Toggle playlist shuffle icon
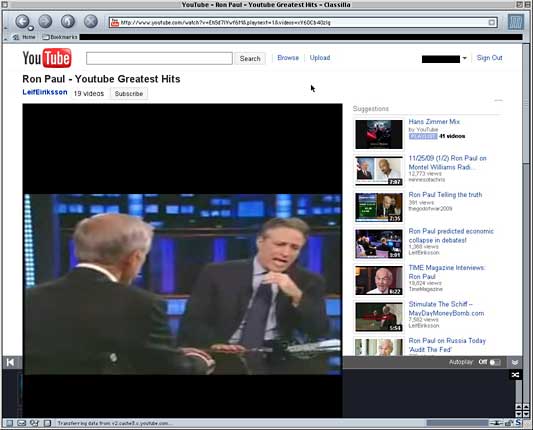Image resolution: width=533 pixels, height=430 pixels. click(515, 375)
